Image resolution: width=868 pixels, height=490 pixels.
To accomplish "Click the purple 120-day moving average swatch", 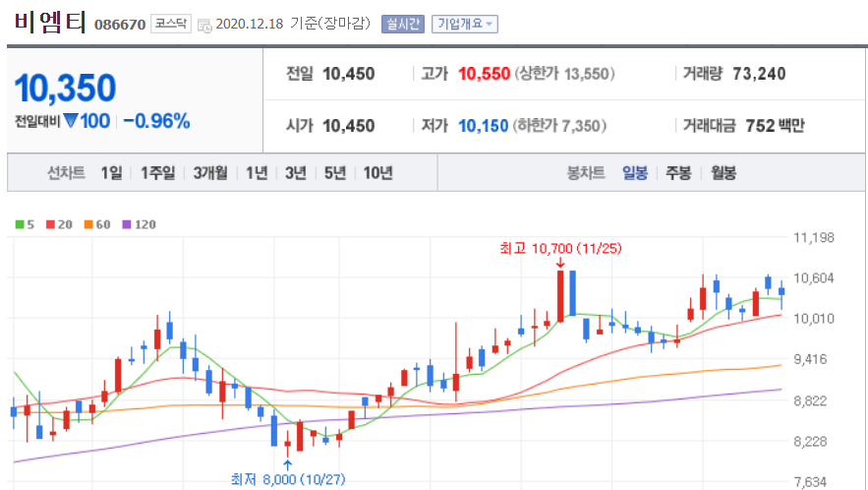I will [x=127, y=224].
